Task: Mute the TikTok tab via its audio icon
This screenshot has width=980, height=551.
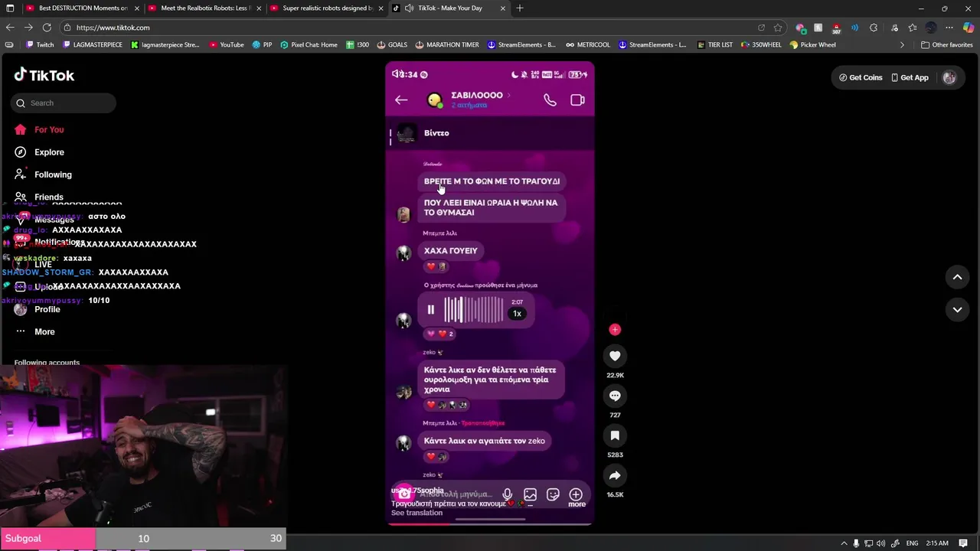Action: click(409, 8)
